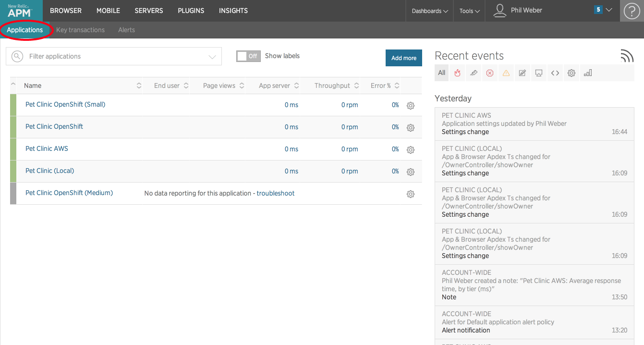Filter recent events by settings gear icon

[x=571, y=73]
